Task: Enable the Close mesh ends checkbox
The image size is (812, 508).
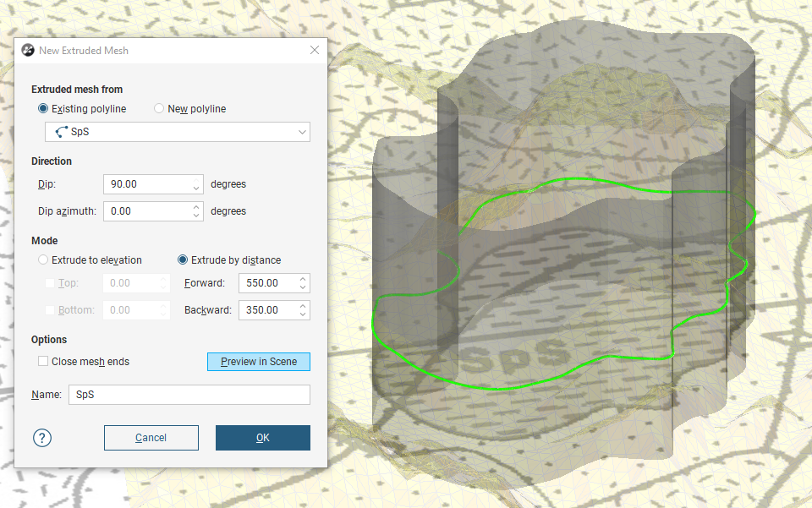Action: click(x=44, y=362)
